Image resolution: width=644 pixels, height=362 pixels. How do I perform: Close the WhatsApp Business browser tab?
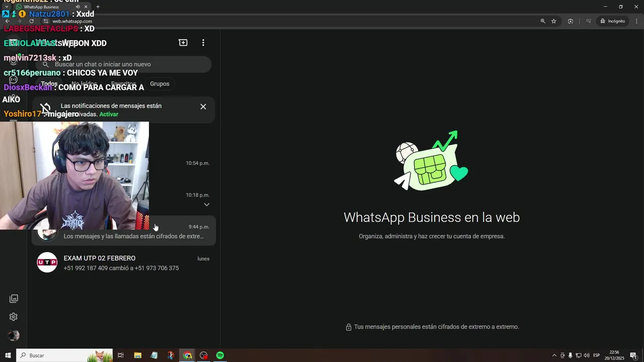tap(87, 7)
